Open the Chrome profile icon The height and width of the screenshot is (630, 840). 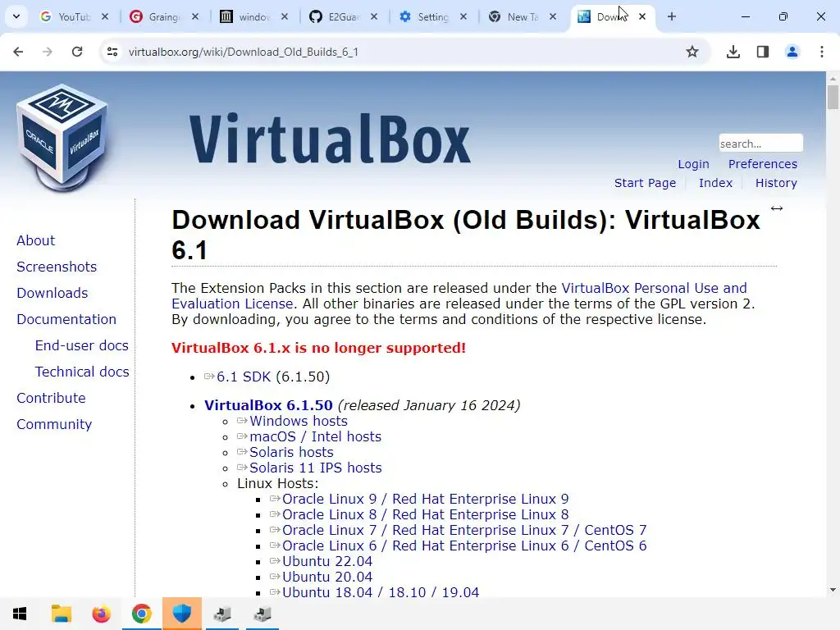pos(792,52)
